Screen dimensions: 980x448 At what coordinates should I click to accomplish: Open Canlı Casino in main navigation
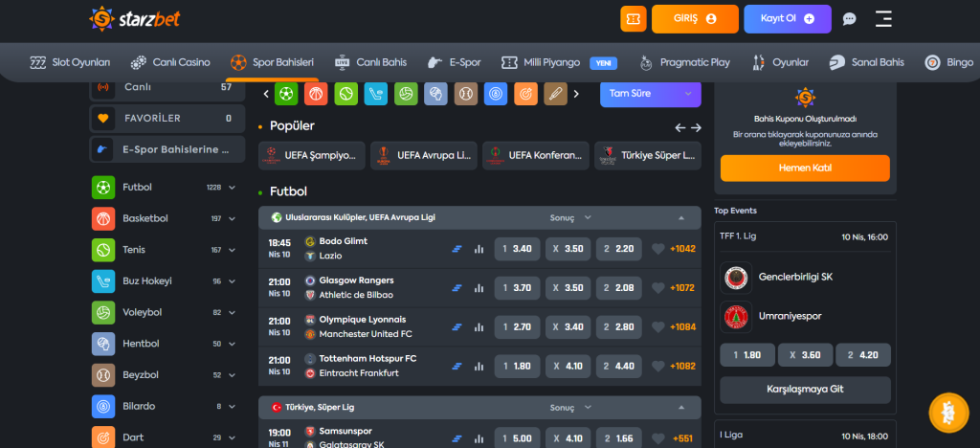[x=170, y=62]
